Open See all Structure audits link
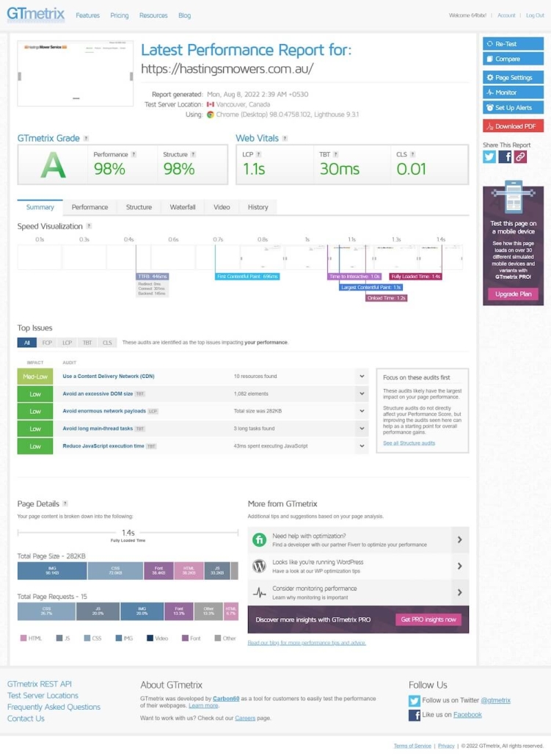 pos(409,443)
